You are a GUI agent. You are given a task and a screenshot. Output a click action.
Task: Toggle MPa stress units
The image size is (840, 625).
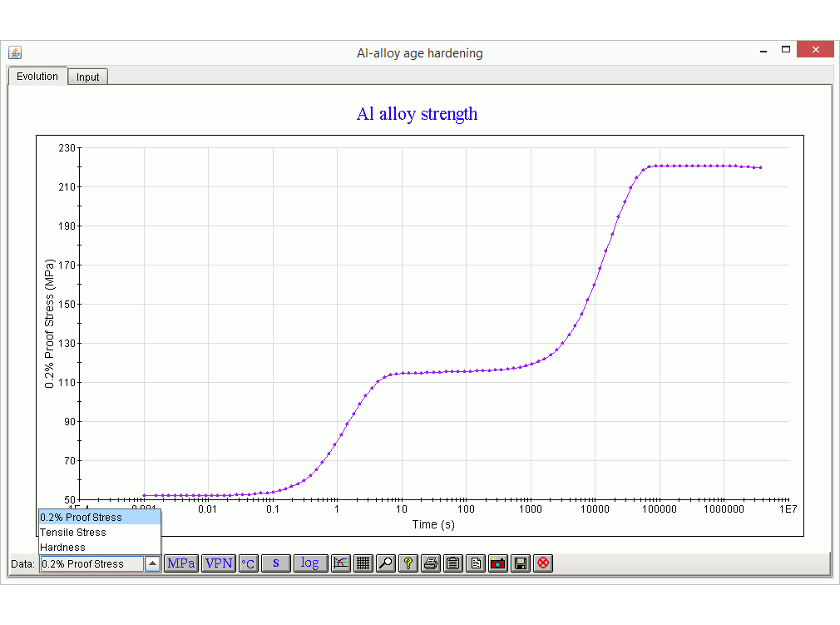click(181, 563)
